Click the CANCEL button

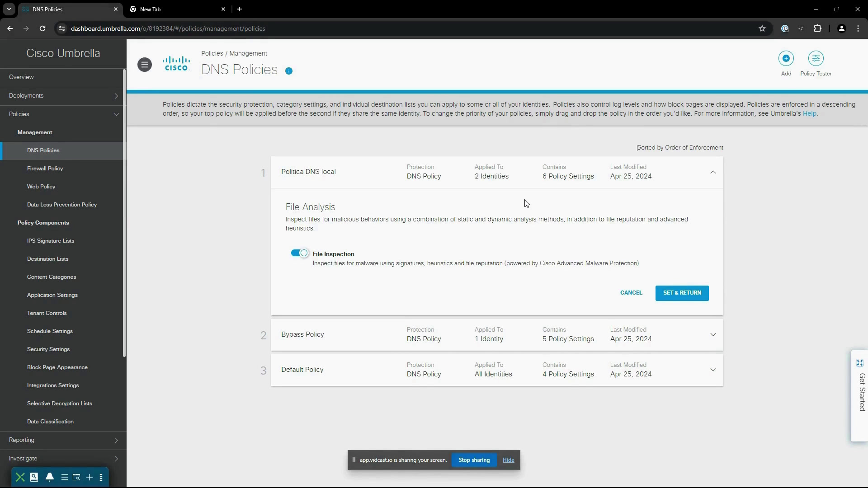[631, 293]
